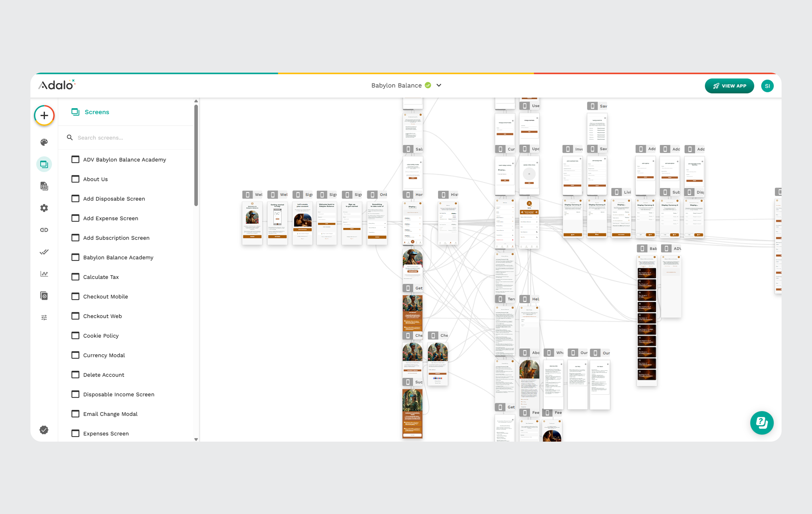Open the version history icon
The width and height of the screenshot is (812, 514).
[44, 296]
